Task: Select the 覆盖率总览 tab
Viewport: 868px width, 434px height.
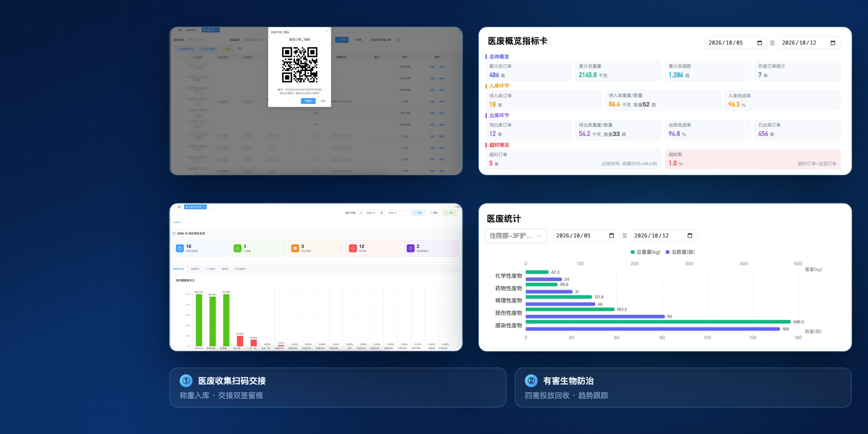Action: pos(178,269)
